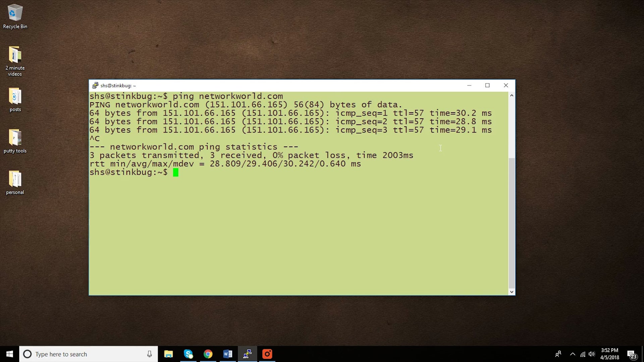Click the Cortana circle icon
This screenshot has width=644, height=362.
pos(27,354)
